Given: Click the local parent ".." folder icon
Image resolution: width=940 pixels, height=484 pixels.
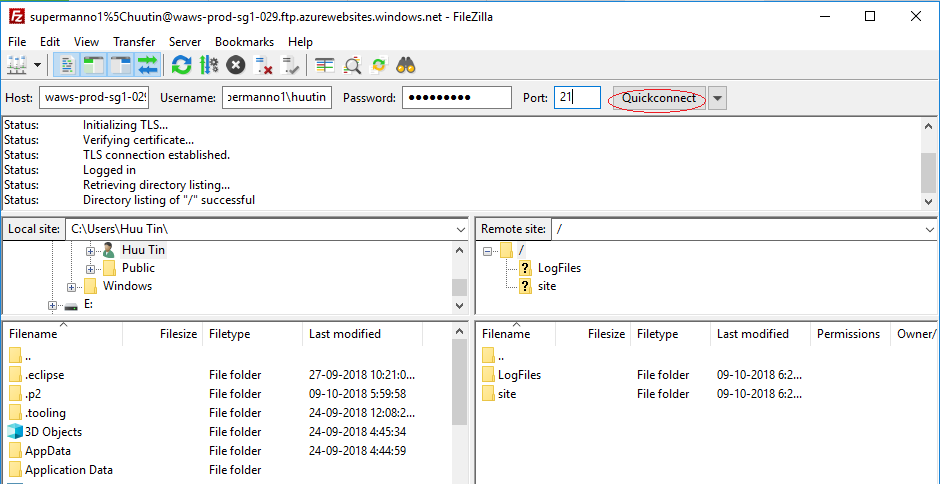Looking at the screenshot, I should tap(16, 356).
